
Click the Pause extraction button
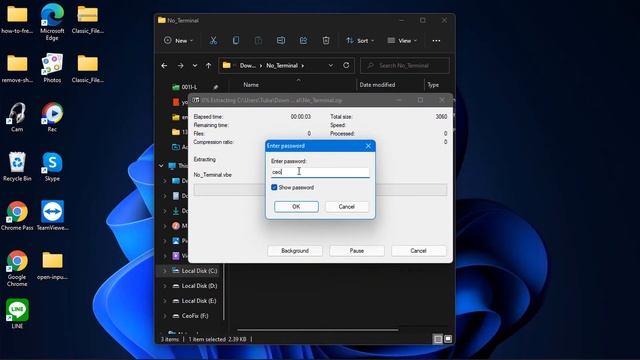357,251
